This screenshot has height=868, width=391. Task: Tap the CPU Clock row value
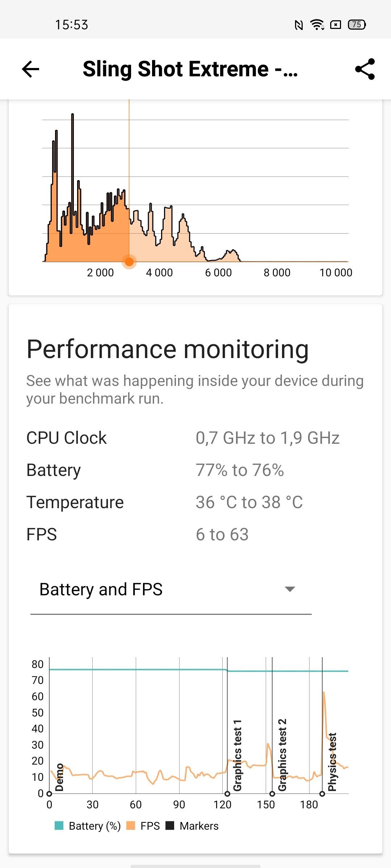point(268,438)
